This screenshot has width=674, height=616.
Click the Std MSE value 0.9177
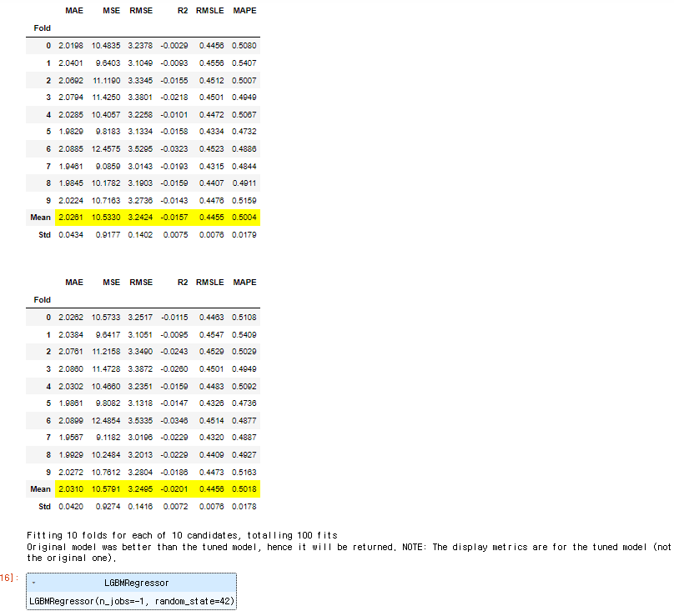click(x=108, y=235)
